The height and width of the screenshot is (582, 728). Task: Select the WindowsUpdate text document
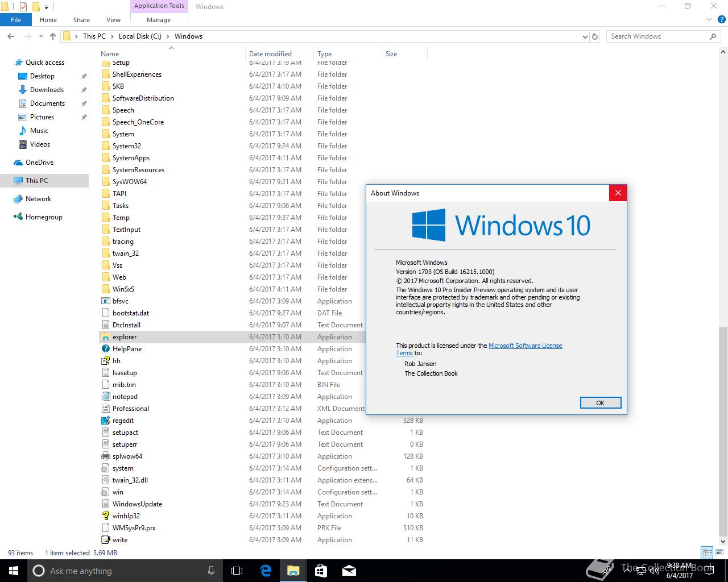137,504
